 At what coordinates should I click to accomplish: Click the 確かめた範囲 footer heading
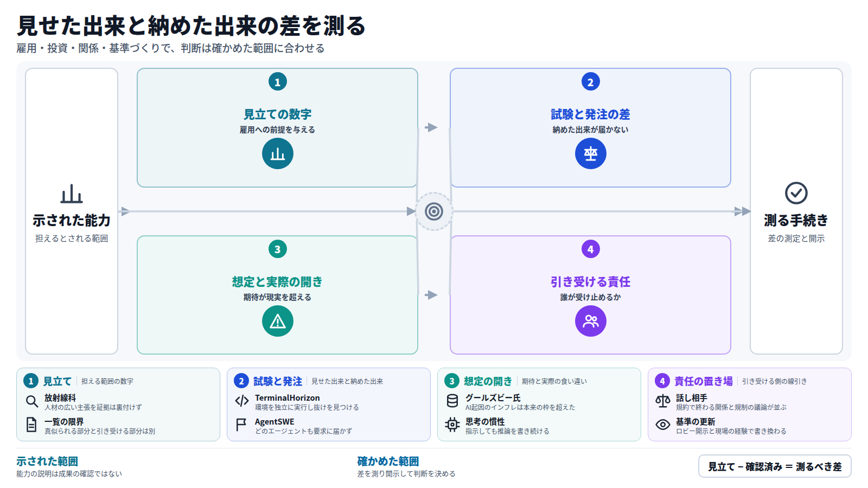click(388, 461)
